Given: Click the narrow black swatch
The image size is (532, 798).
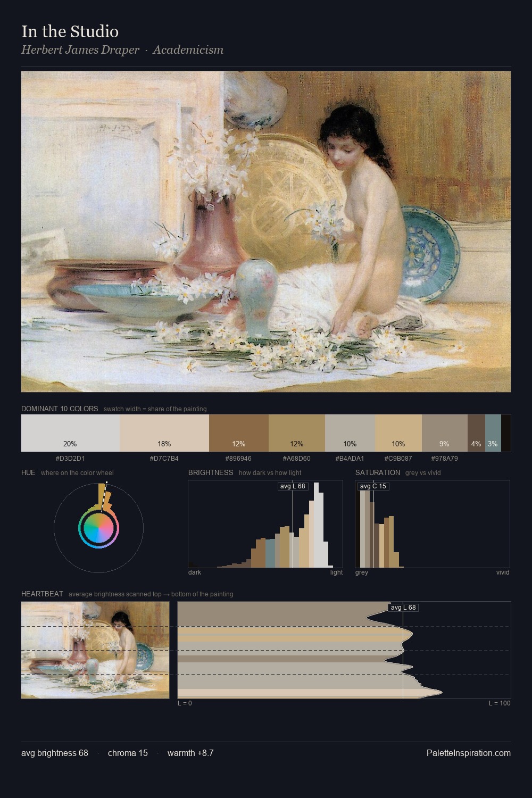Looking at the screenshot, I should pyautogui.click(x=506, y=433).
